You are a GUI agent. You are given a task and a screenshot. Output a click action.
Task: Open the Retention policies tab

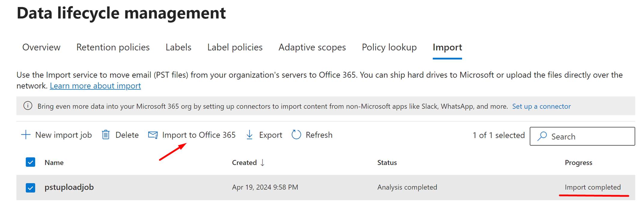coord(113,47)
